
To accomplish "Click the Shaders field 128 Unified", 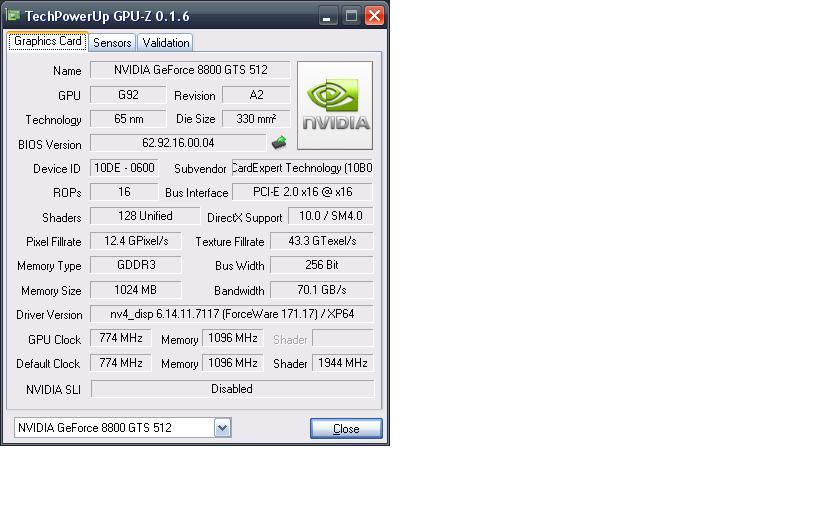I will 145,216.
